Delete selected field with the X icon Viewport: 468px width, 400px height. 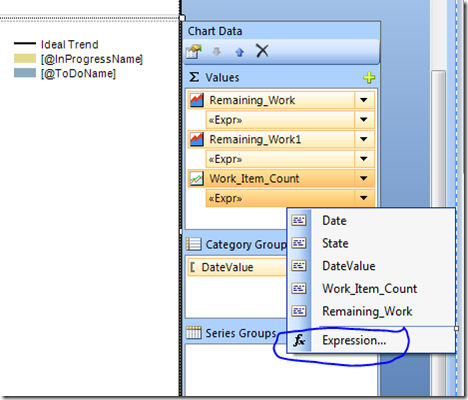(x=262, y=51)
